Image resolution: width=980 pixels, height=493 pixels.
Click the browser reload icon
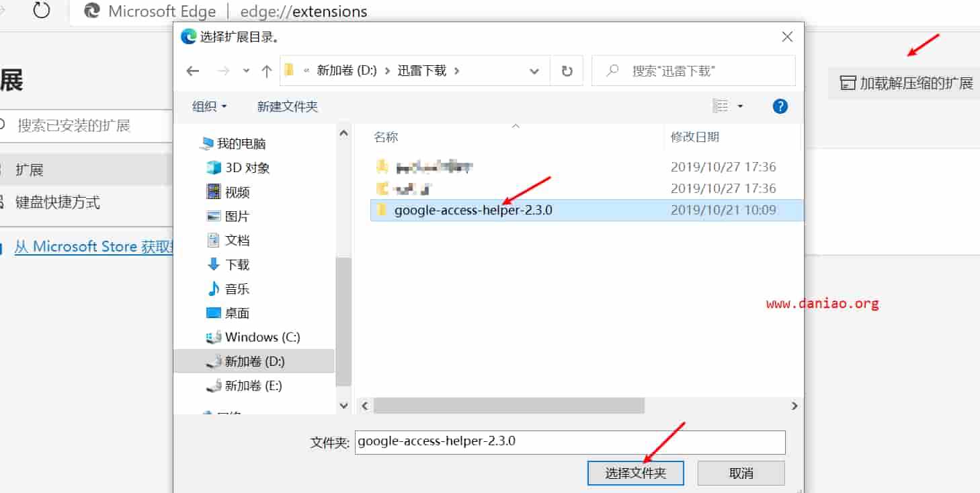click(42, 11)
